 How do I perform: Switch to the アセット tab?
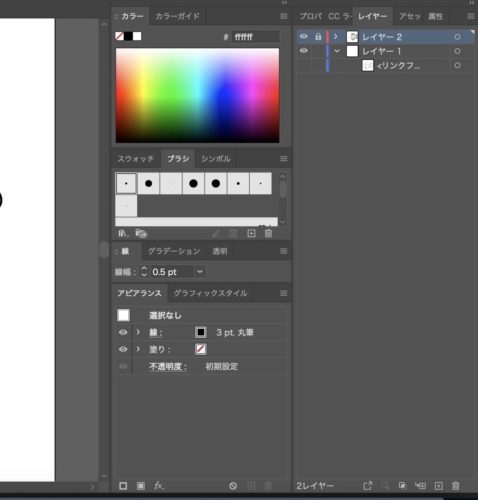[x=410, y=16]
